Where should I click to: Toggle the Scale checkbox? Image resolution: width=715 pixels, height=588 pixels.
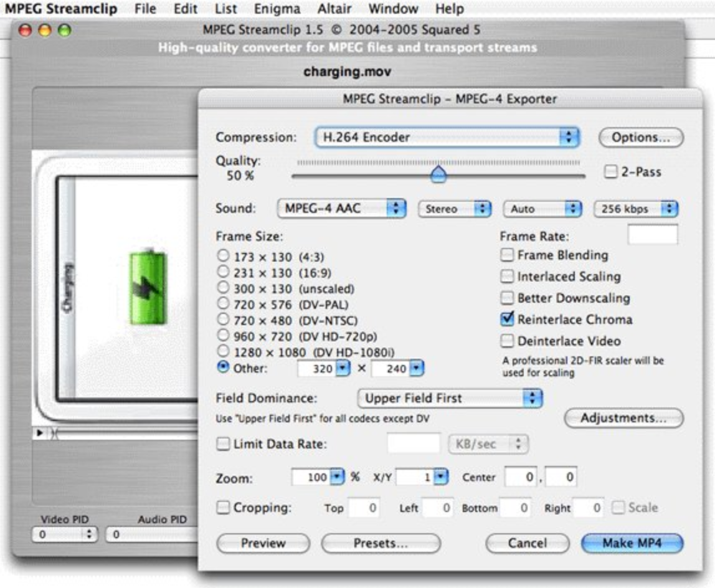618,507
